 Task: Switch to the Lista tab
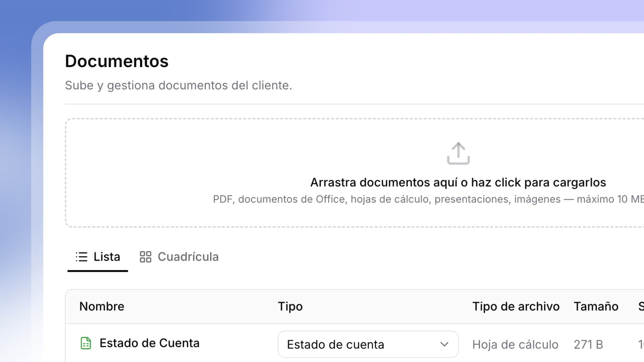(x=98, y=257)
